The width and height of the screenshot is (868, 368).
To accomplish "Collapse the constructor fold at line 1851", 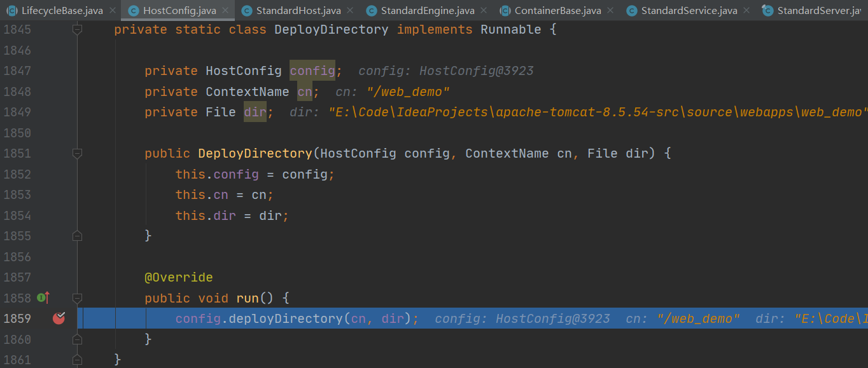I will pyautogui.click(x=77, y=153).
